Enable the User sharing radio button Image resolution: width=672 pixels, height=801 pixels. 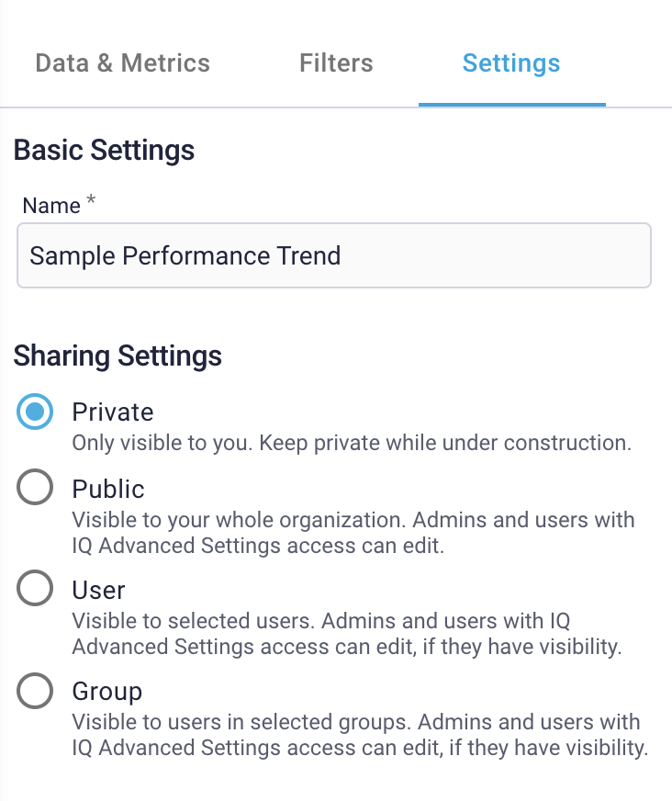point(35,590)
